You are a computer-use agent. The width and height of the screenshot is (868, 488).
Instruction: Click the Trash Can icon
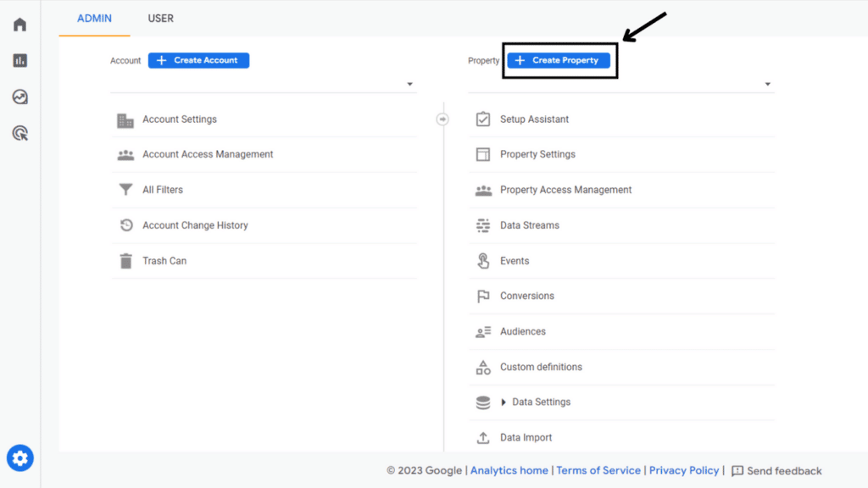coord(125,261)
